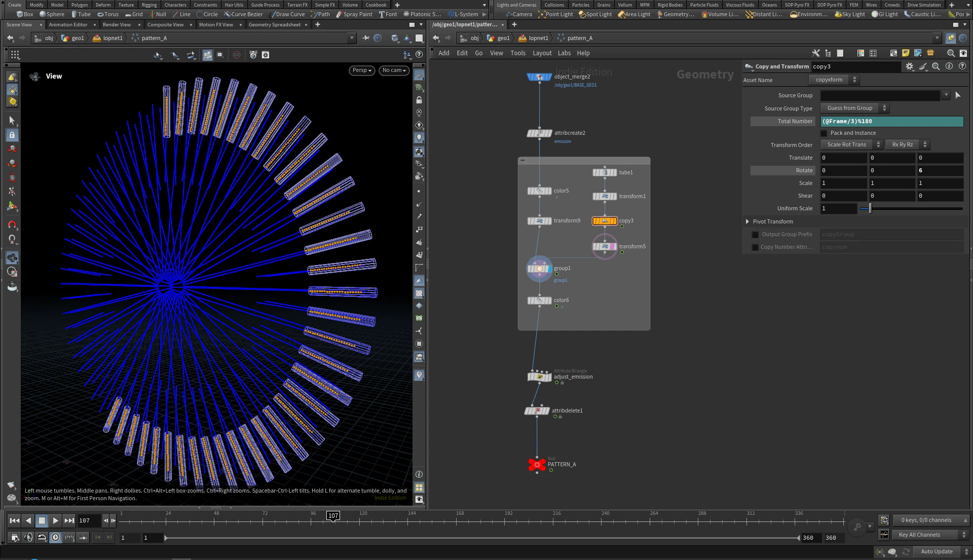Image resolution: width=973 pixels, height=560 pixels.
Task: Click the Point Light shelf tool
Action: (x=555, y=14)
